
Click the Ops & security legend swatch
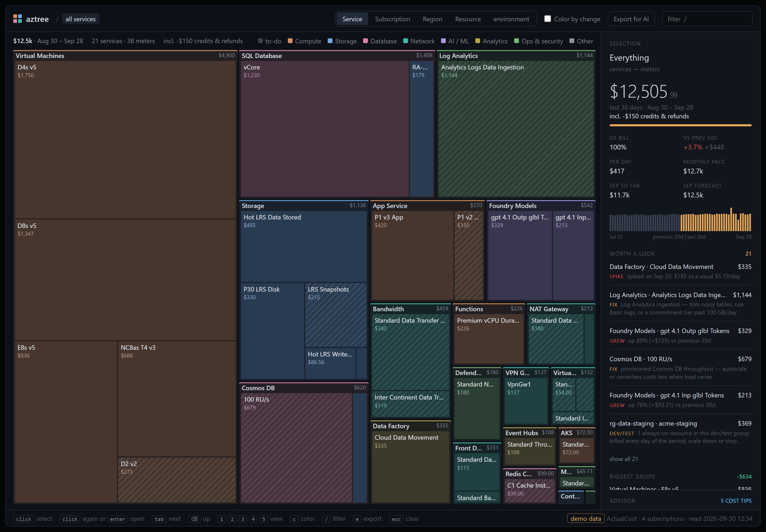tap(516, 41)
